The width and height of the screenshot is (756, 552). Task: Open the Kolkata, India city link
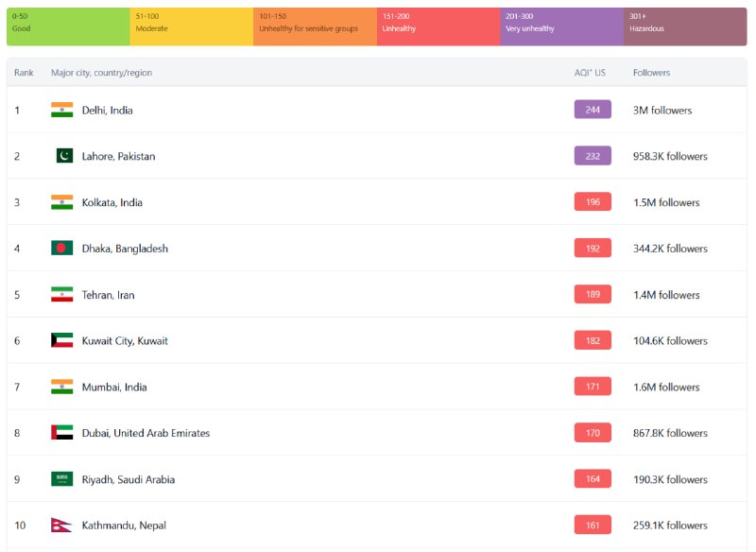point(112,202)
